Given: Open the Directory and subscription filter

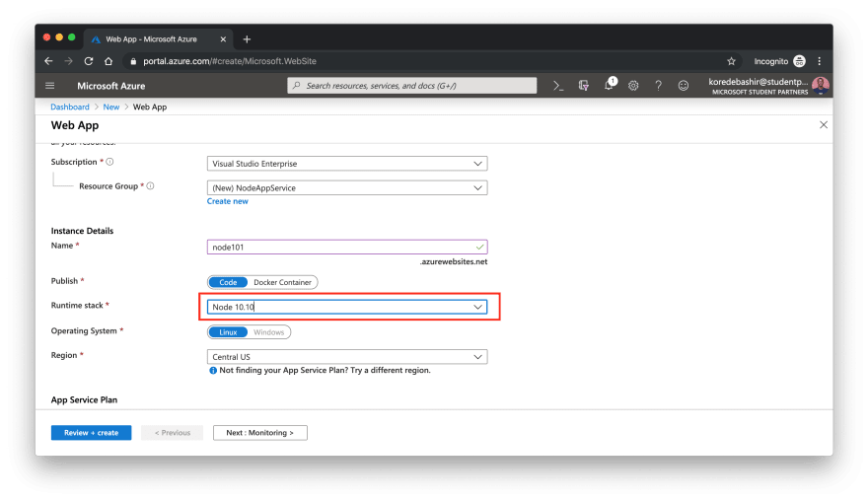Looking at the screenshot, I should point(584,86).
